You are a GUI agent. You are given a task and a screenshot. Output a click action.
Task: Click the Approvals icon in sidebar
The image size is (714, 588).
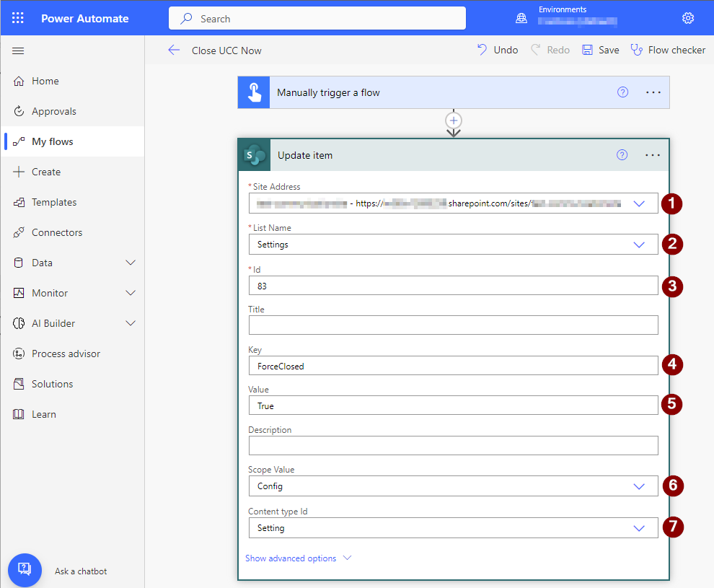pos(19,111)
